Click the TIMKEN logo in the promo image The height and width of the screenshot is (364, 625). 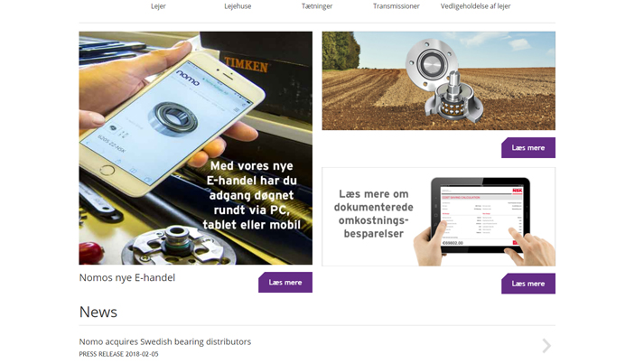coord(246,64)
